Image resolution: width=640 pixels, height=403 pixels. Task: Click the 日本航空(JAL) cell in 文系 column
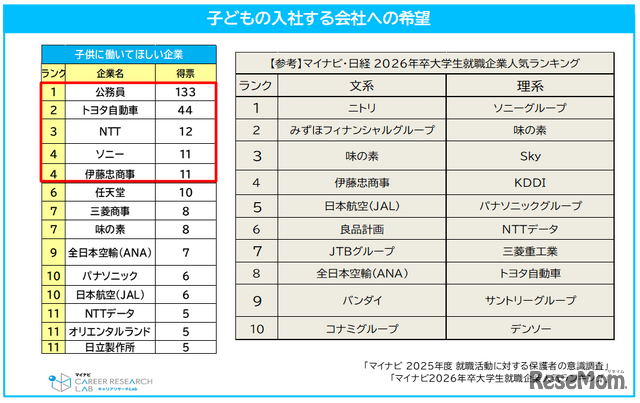[x=362, y=206]
